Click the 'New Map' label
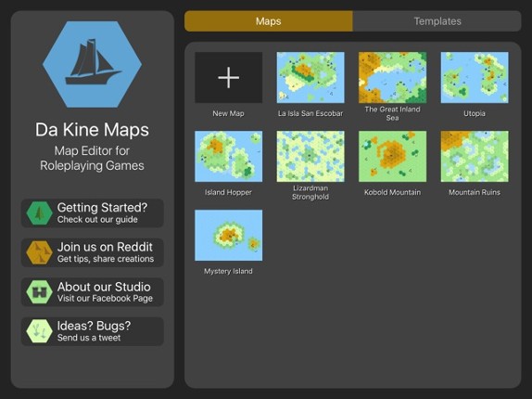 (x=228, y=113)
